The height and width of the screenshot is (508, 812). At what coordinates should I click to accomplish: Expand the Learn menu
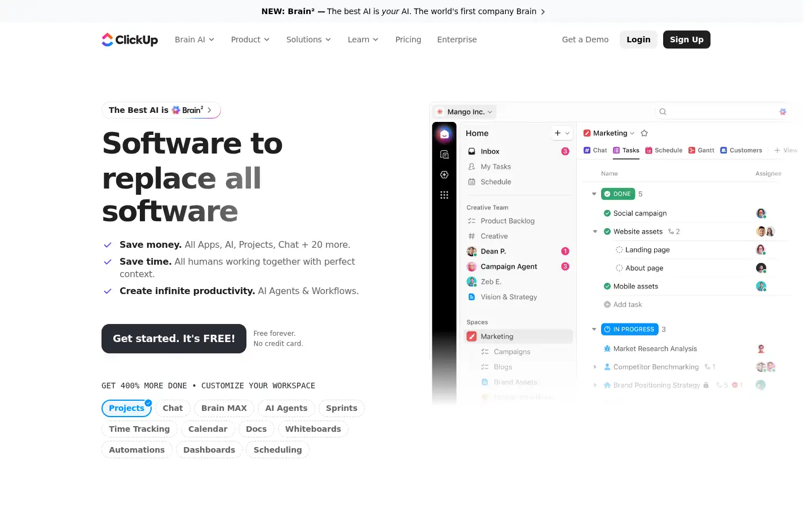[363, 40]
